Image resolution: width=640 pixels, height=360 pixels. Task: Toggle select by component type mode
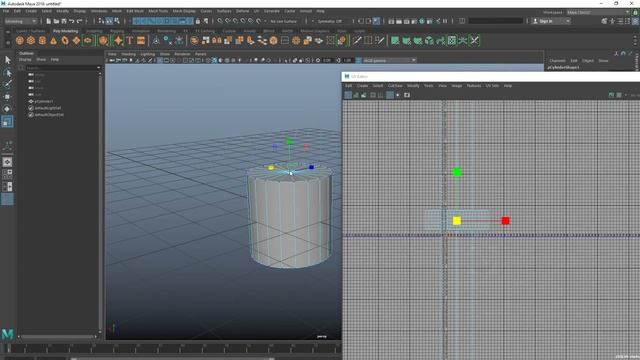tap(117, 21)
